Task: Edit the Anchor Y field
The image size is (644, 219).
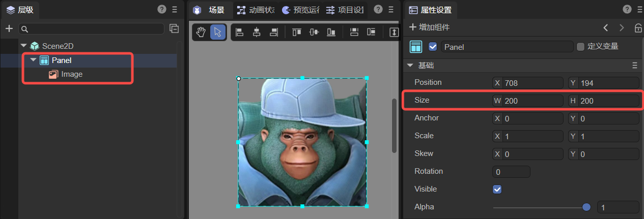Action: coord(603,118)
